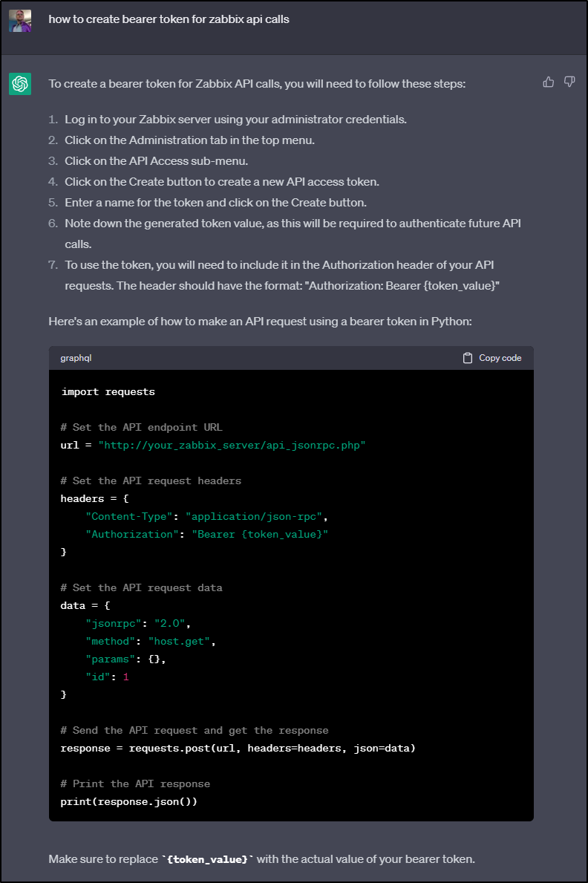Click the Copy code label
The image size is (588, 883).
[500, 358]
